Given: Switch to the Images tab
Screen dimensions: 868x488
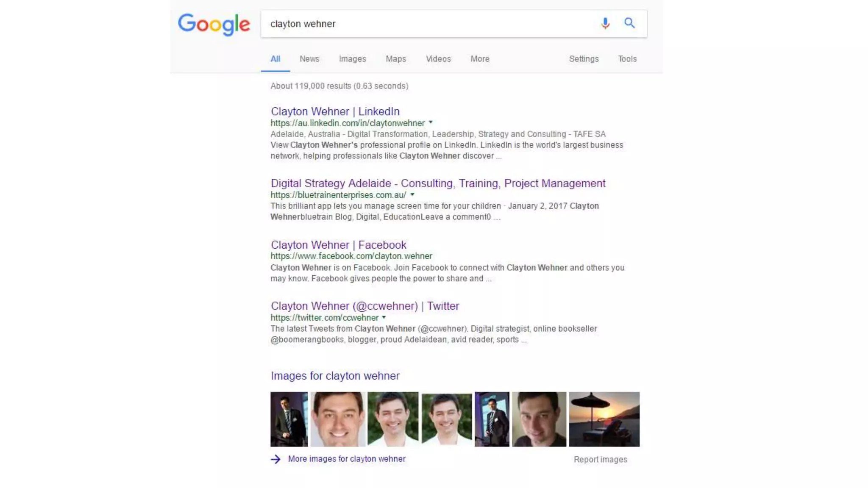Looking at the screenshot, I should pos(352,59).
